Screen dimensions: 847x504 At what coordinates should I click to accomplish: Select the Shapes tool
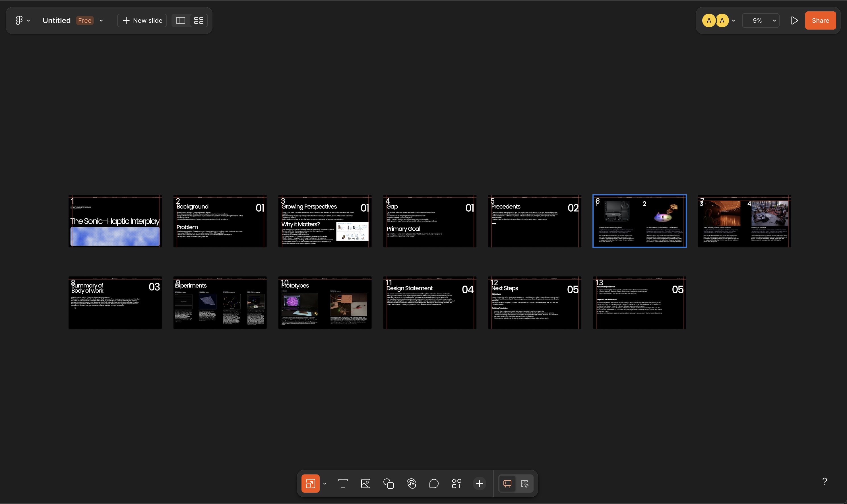tap(388, 483)
